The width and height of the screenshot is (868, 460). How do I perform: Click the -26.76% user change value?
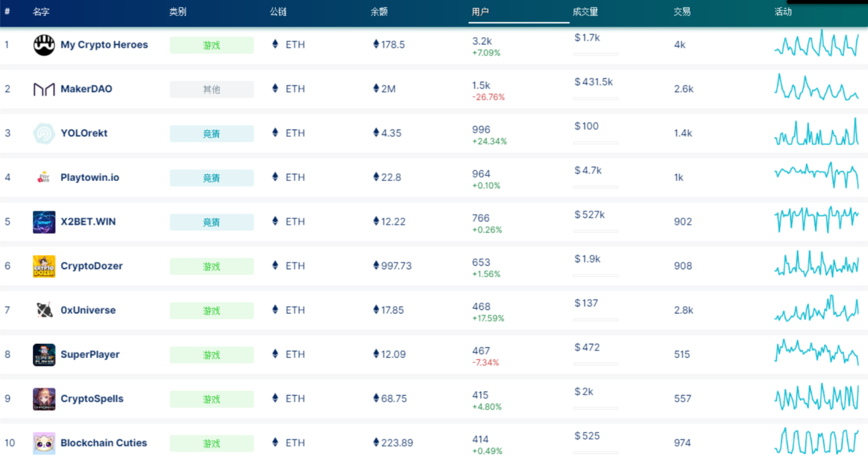(x=488, y=97)
